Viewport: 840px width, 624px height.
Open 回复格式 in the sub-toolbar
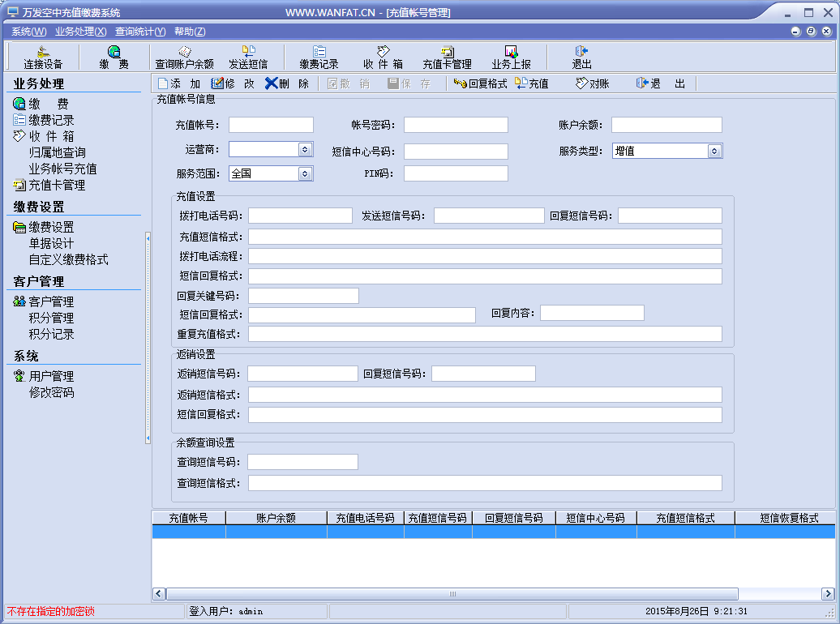tap(480, 83)
